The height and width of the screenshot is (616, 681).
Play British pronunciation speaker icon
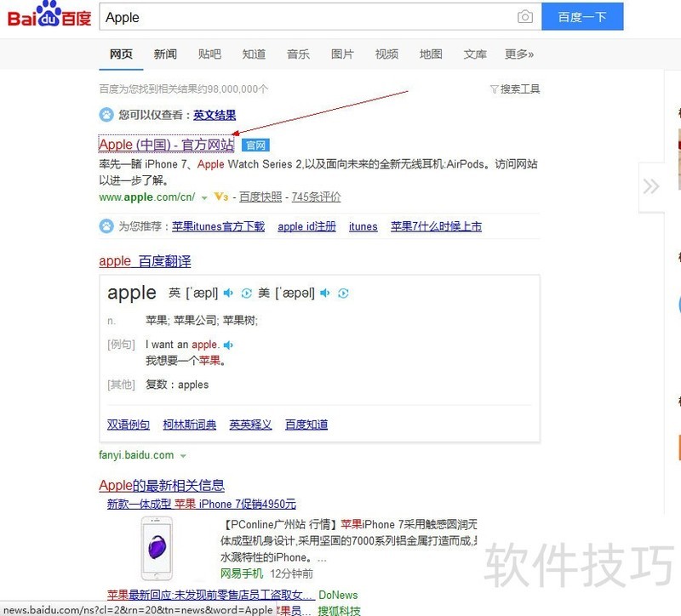[228, 294]
